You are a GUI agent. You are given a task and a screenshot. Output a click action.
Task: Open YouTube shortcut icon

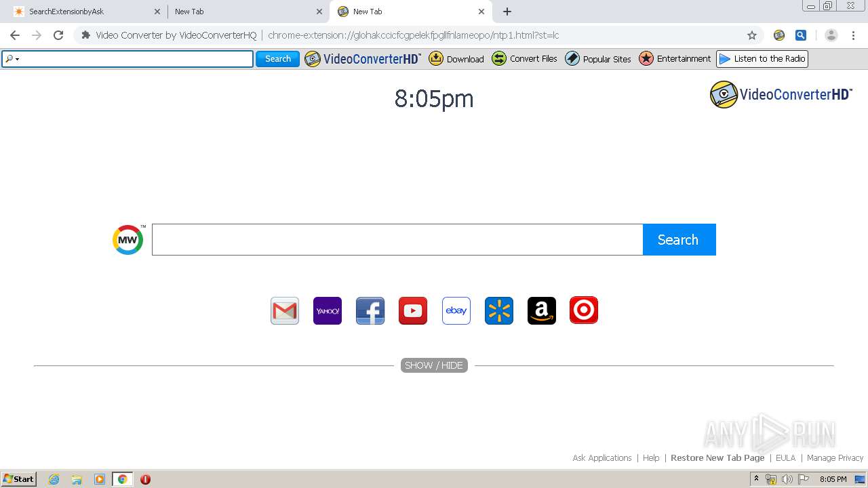tap(413, 310)
